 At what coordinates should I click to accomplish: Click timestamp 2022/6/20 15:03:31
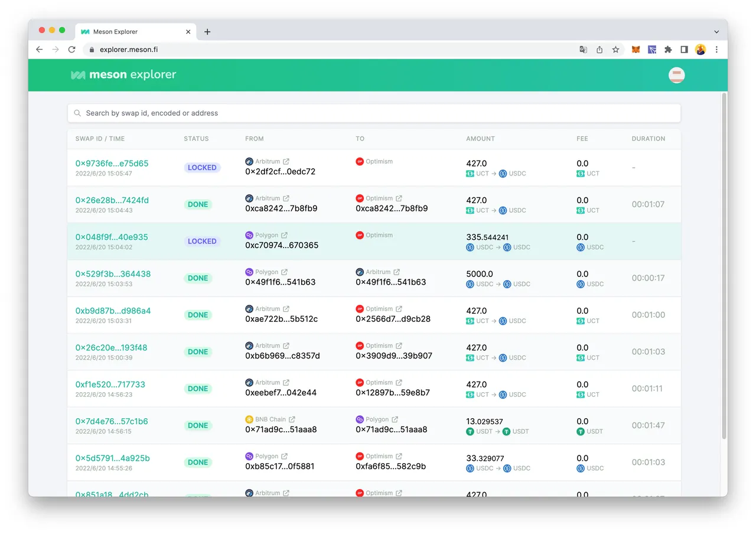click(103, 321)
